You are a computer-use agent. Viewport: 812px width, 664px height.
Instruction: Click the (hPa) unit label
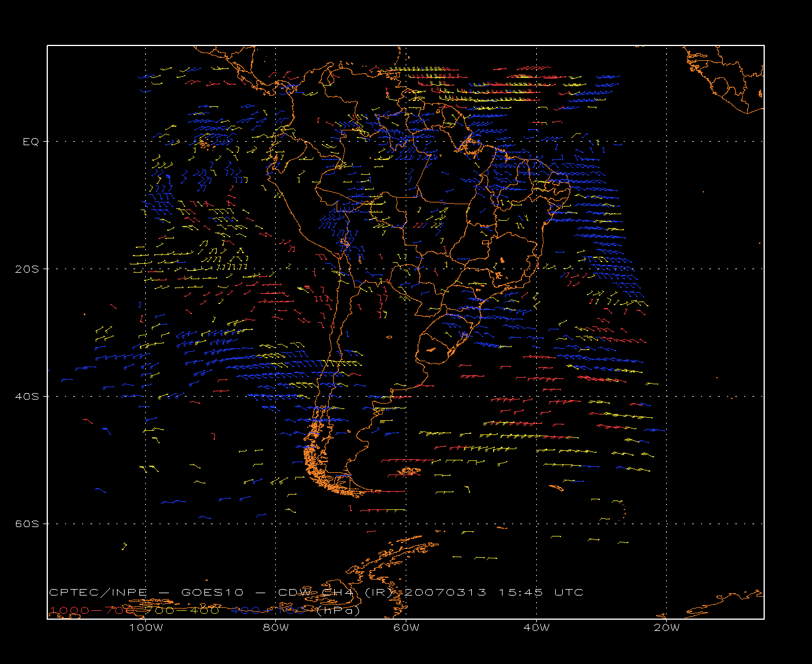338,610
